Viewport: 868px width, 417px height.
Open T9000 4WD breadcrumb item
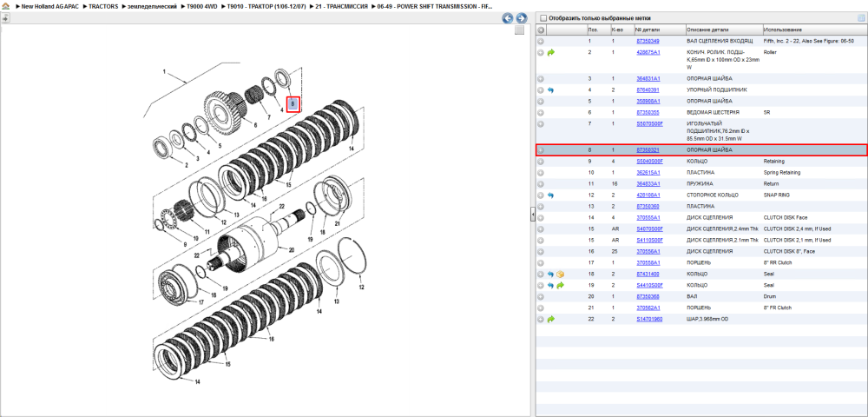point(201,6)
